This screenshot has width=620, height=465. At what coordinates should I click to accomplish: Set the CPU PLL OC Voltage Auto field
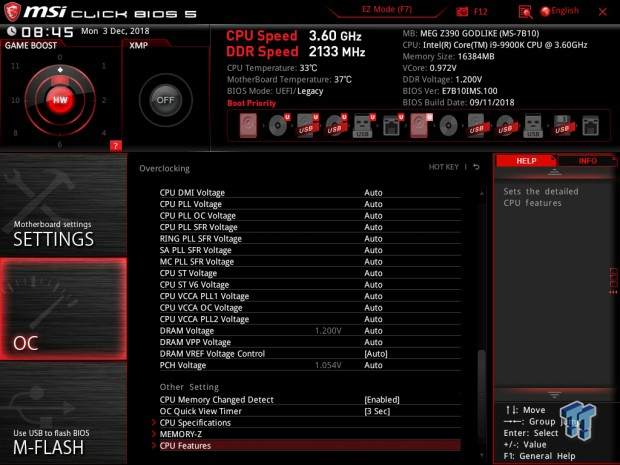pos(373,215)
